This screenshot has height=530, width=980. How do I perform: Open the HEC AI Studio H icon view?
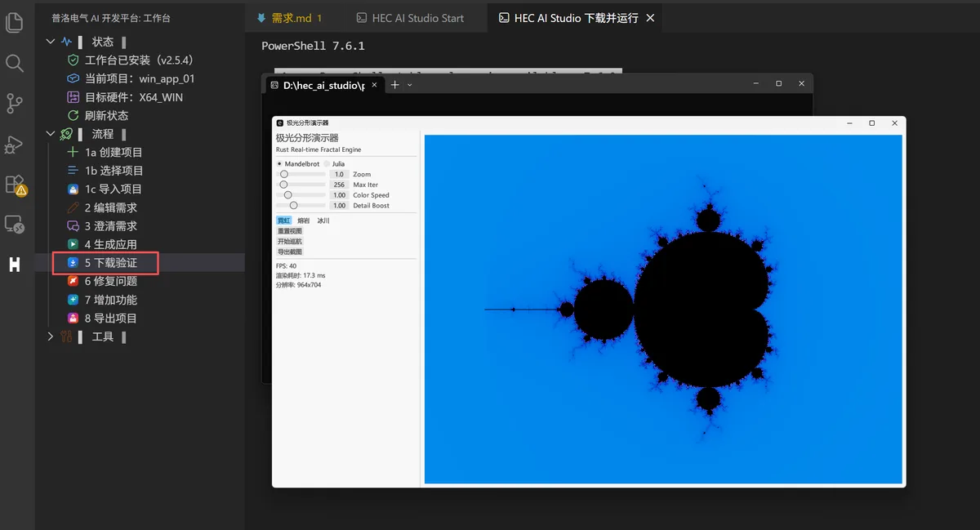point(14,265)
